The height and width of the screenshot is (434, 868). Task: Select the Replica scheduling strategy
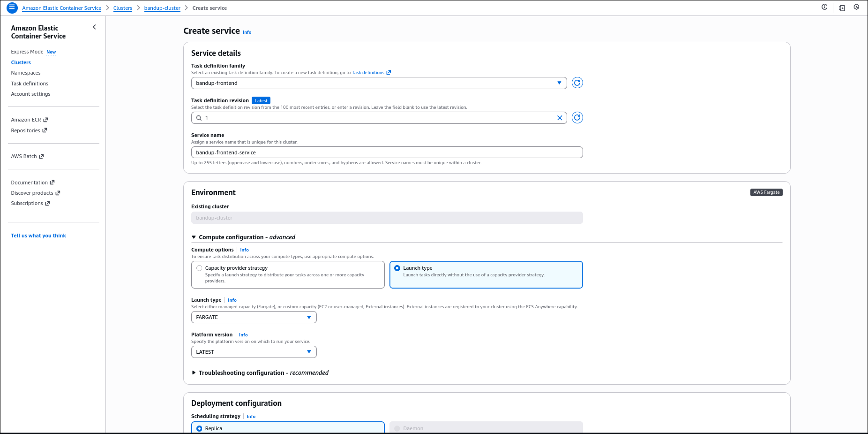point(199,428)
